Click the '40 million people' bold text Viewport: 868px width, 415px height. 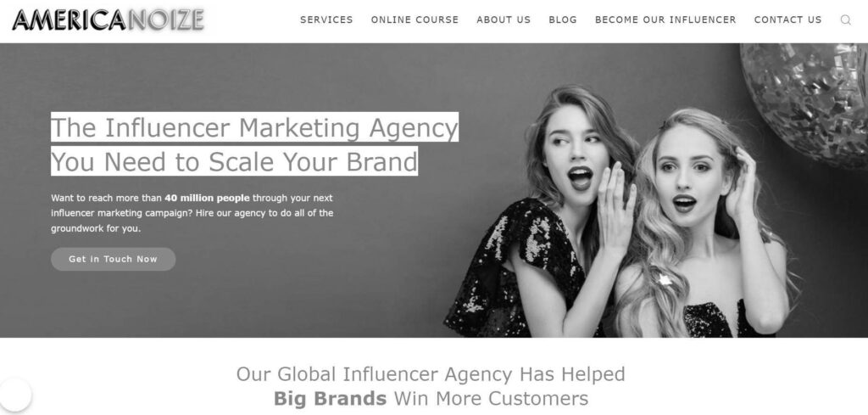coord(207,198)
